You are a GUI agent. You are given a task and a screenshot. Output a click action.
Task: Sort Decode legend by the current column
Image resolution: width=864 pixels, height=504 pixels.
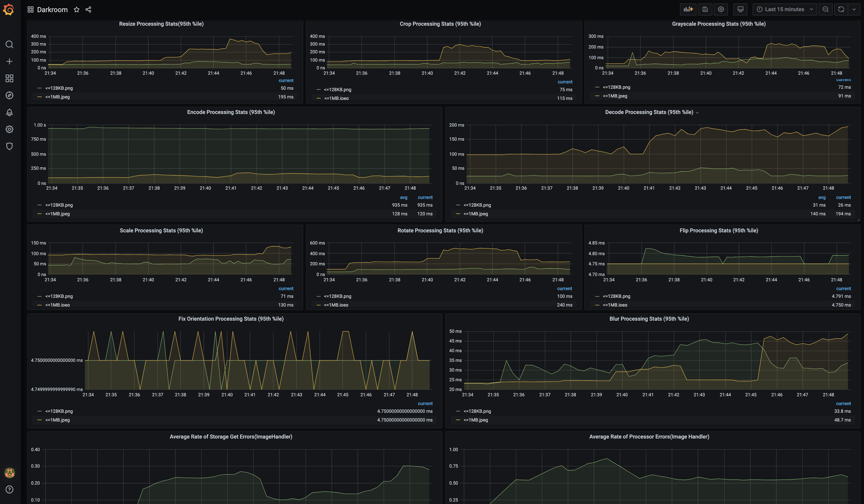point(843,197)
